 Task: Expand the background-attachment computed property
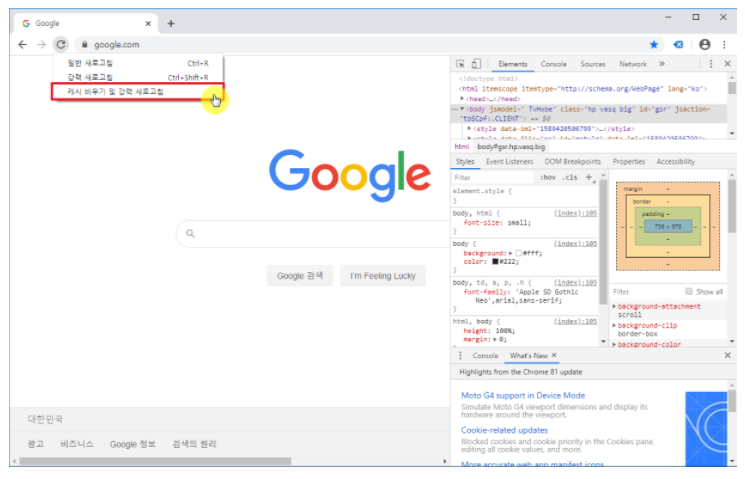[x=614, y=307]
